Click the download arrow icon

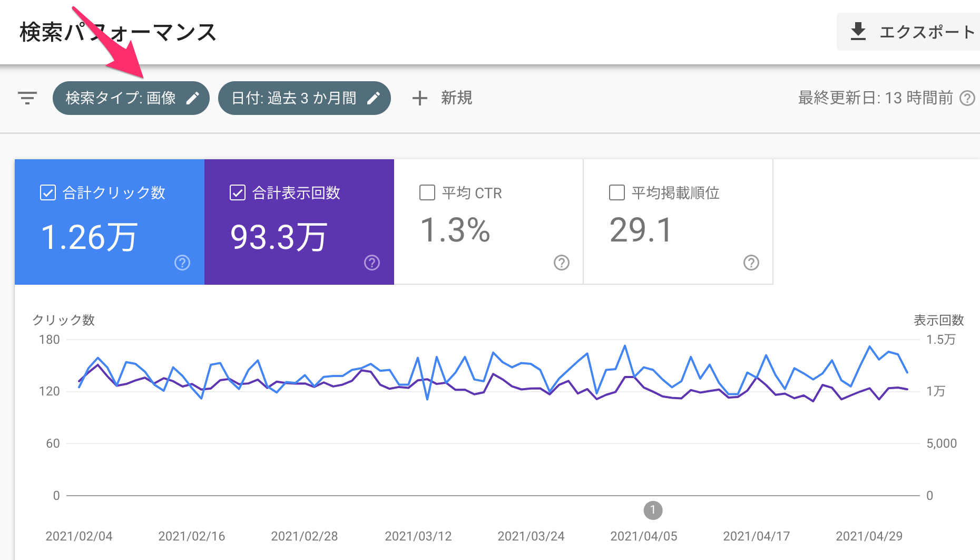[x=858, y=32]
